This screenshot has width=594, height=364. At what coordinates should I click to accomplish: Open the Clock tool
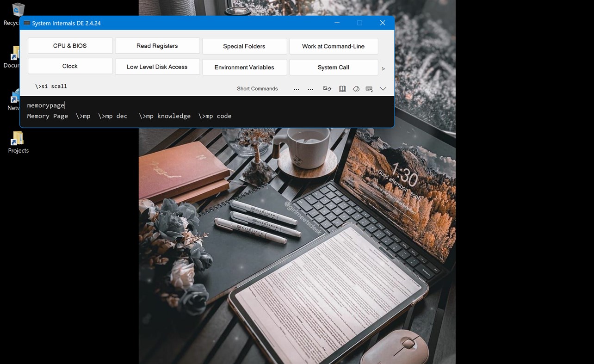[70, 66]
